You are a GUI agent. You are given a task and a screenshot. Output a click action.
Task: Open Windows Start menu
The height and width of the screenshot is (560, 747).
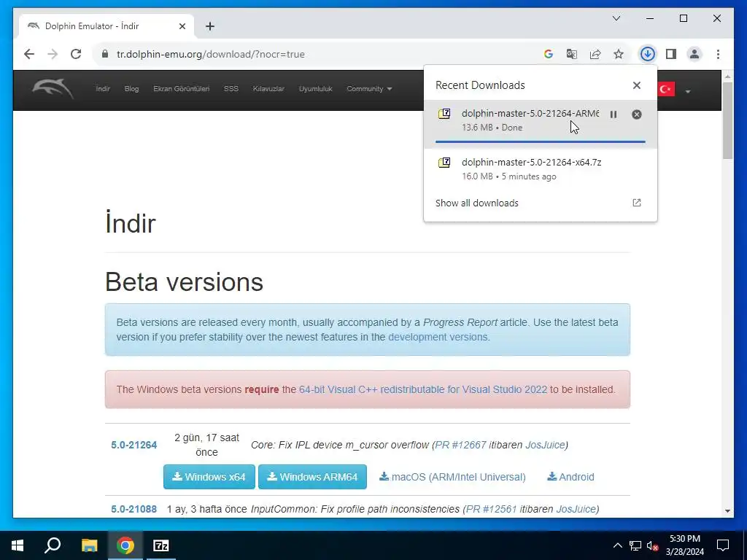[18, 545]
